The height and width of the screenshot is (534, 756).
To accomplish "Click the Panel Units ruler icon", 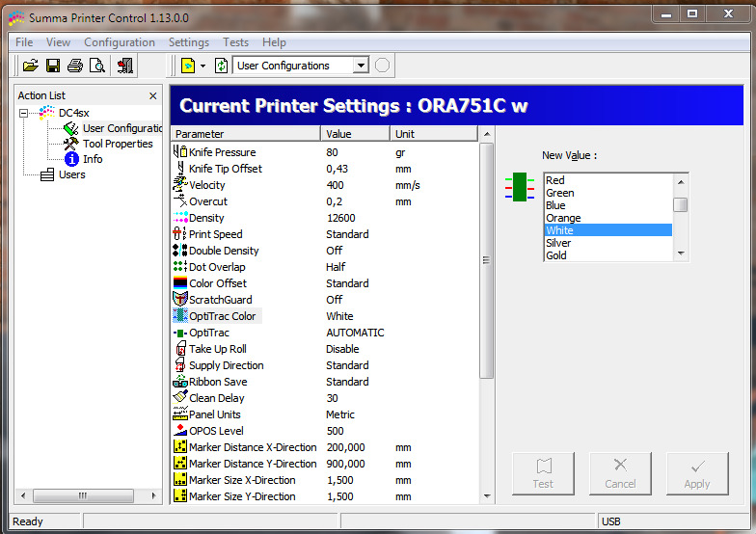I will click(x=179, y=414).
